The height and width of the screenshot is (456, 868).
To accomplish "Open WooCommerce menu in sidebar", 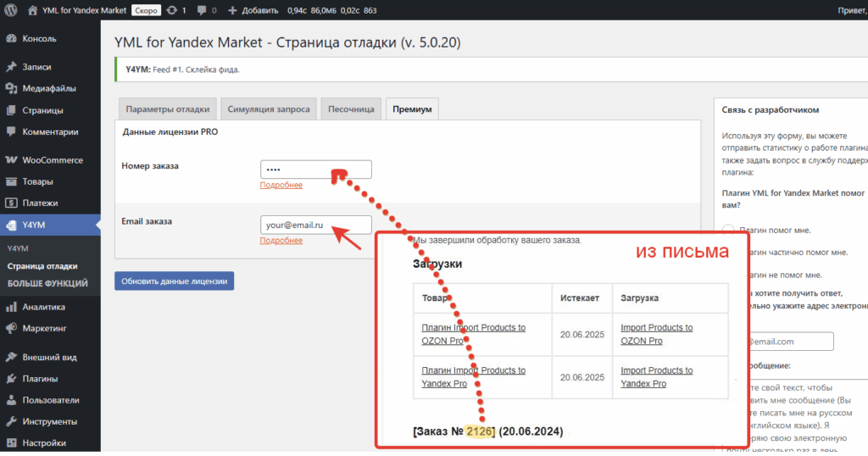I will (52, 160).
